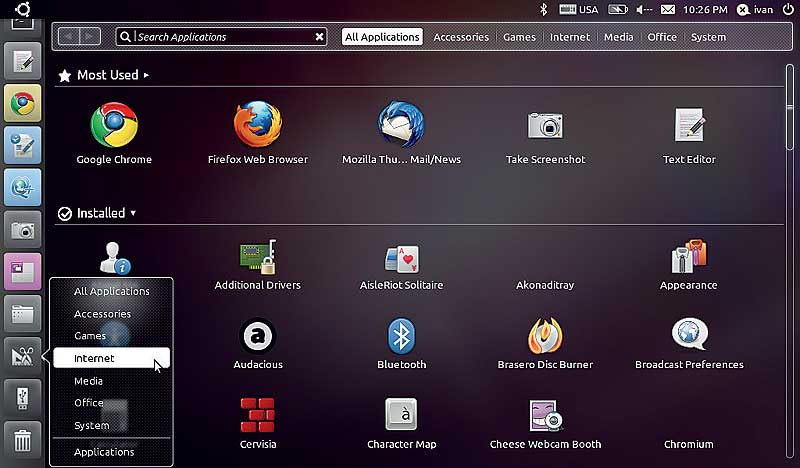Open the Bluetooth application
This screenshot has width=800, height=468.
point(401,343)
